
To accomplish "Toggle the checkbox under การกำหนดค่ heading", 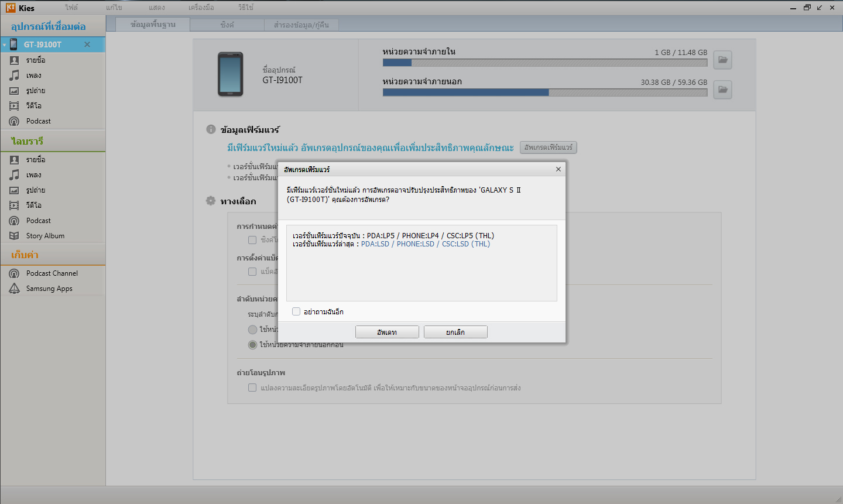I will tap(252, 240).
